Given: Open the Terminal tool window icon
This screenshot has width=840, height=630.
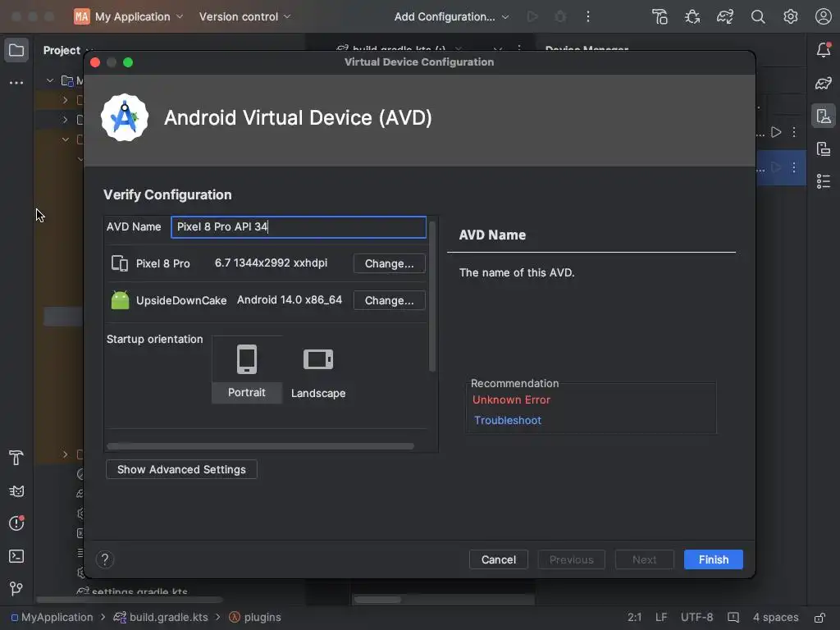Looking at the screenshot, I should [x=16, y=556].
